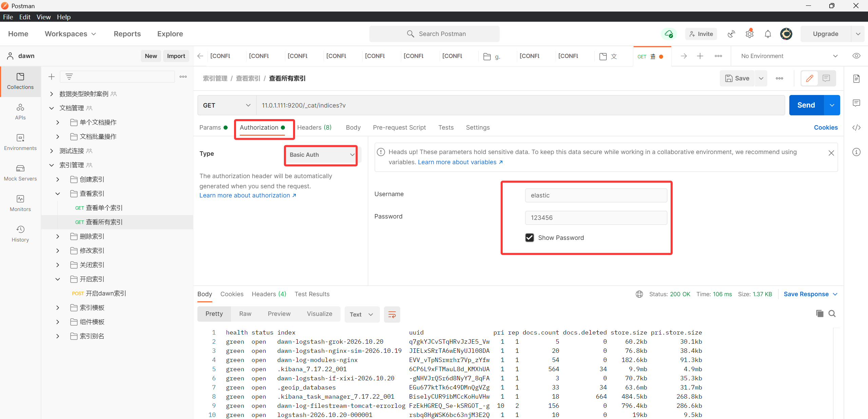Open the code snippet panel icon
Viewport: 868px width, 419px height.
coord(856,128)
